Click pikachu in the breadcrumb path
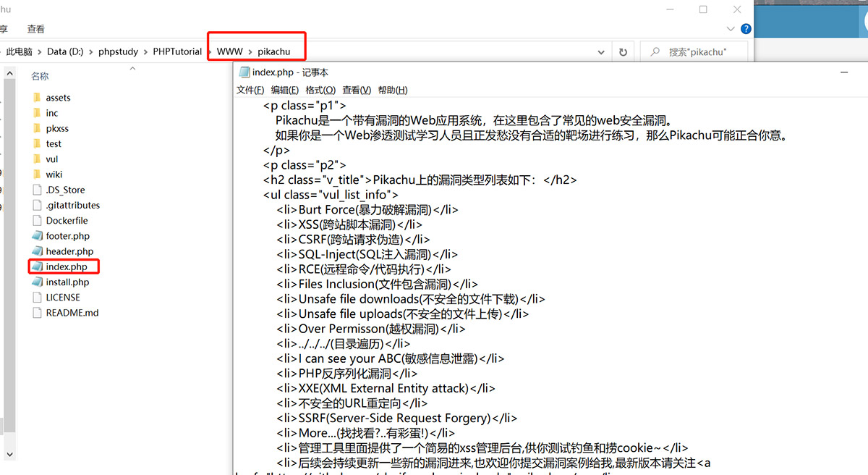The height and width of the screenshot is (475, 868). (x=273, y=52)
